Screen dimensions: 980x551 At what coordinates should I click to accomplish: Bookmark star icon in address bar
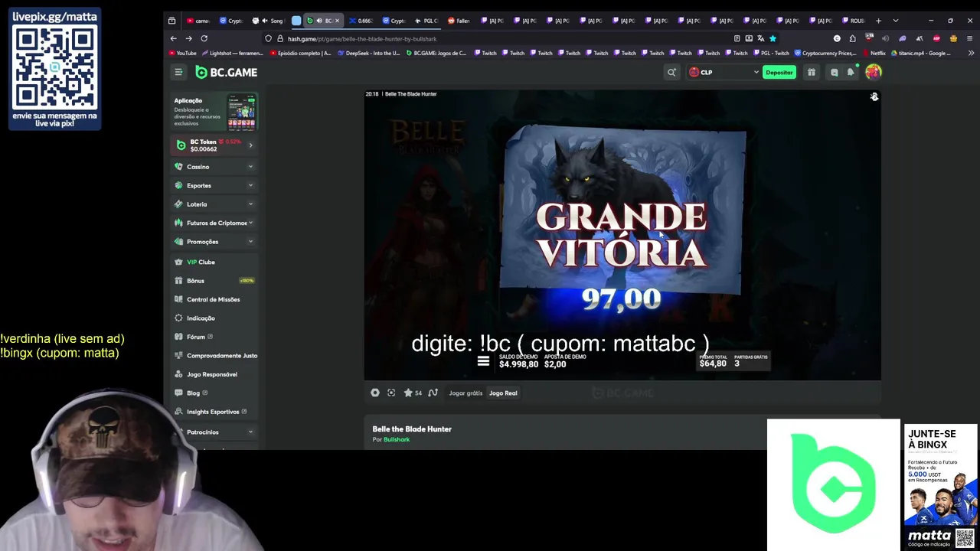pos(773,38)
